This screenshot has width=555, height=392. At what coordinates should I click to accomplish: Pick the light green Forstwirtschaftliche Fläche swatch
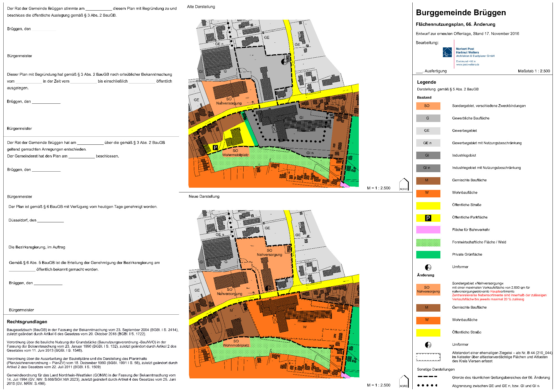click(428, 242)
